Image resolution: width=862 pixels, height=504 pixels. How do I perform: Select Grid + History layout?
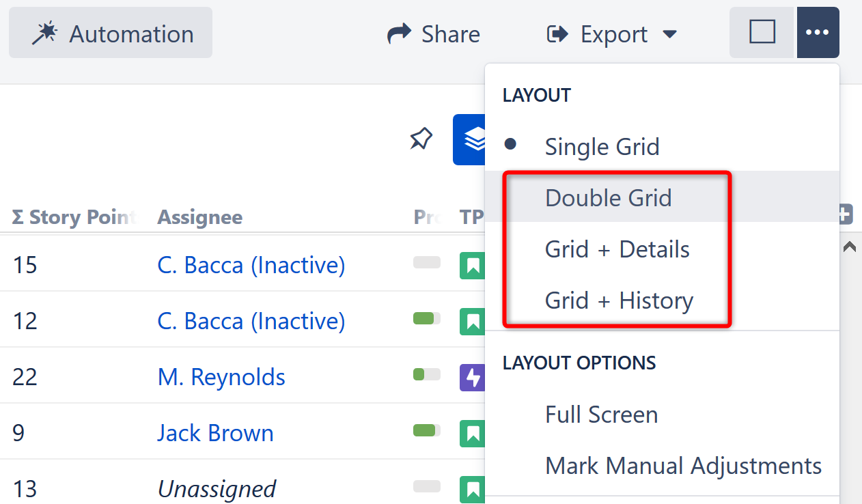point(618,300)
